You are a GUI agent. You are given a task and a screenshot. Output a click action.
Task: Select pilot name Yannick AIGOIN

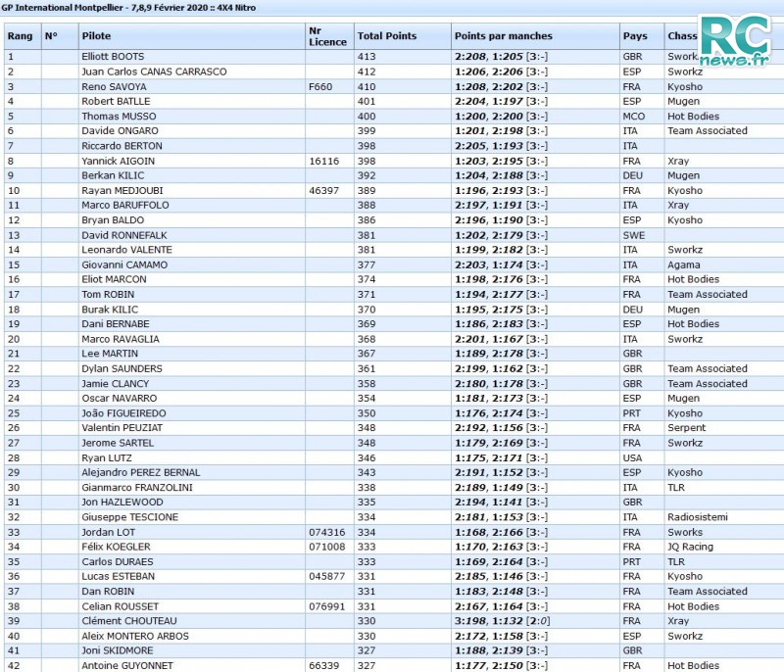click(x=119, y=161)
